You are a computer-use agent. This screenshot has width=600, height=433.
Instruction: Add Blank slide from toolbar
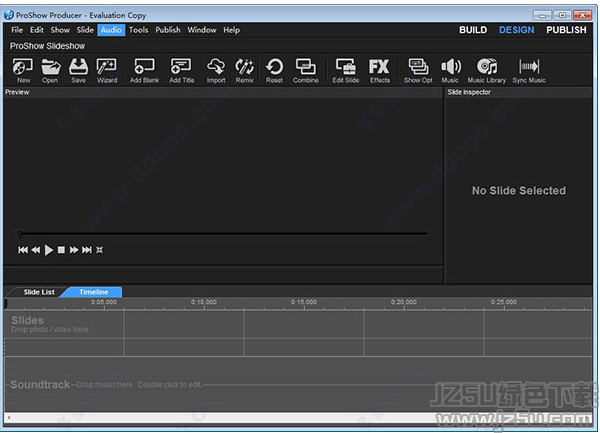click(144, 71)
